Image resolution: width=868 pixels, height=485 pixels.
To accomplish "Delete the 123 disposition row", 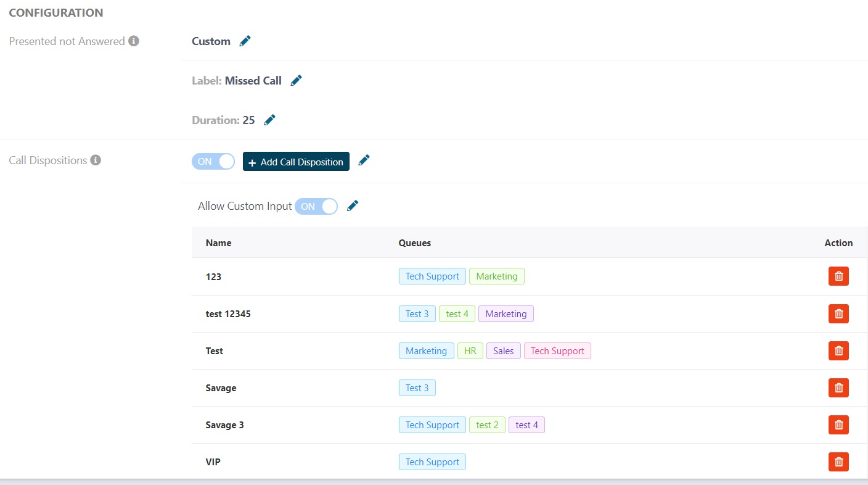I will click(x=838, y=276).
